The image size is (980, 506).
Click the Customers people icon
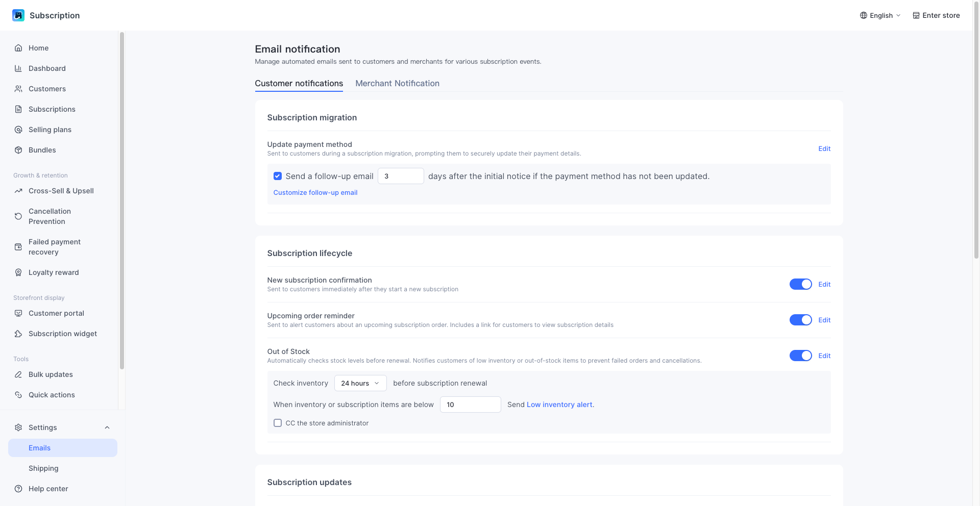(x=18, y=89)
